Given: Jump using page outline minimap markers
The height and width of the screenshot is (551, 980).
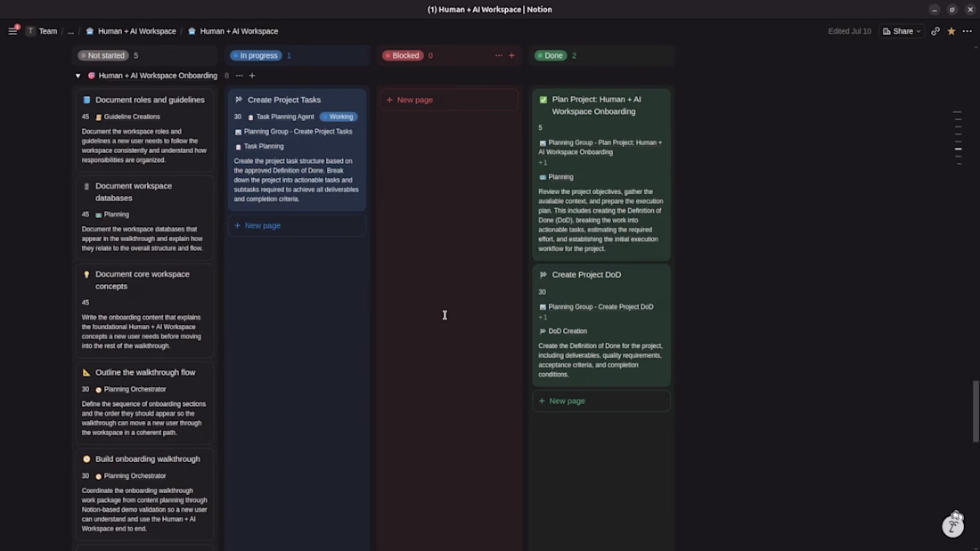Looking at the screenshot, I should (x=958, y=138).
